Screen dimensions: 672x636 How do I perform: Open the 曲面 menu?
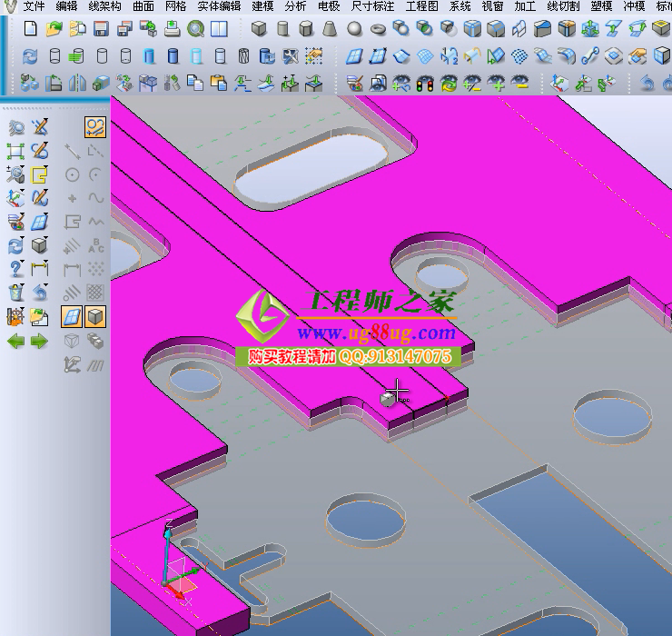pos(143,6)
